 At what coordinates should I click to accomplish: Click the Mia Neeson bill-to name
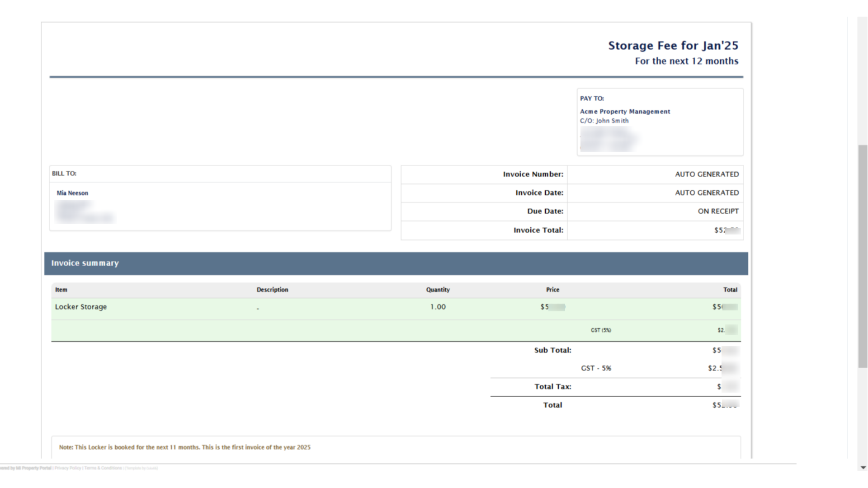[72, 193]
